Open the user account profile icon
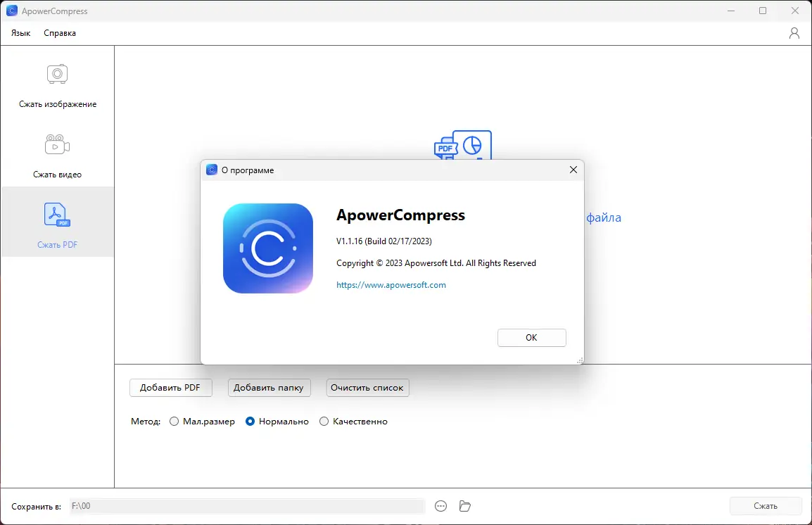Screen dimensions: 812x525 [x=794, y=33]
